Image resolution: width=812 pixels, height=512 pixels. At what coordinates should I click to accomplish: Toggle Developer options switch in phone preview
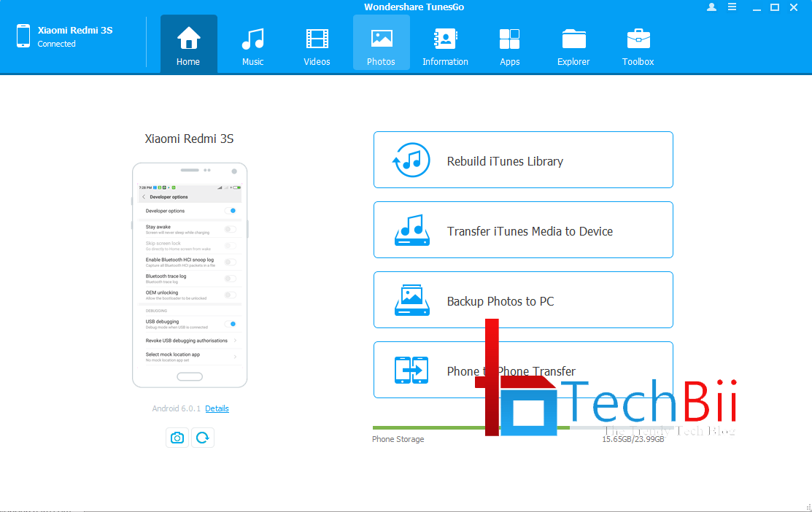(231, 211)
